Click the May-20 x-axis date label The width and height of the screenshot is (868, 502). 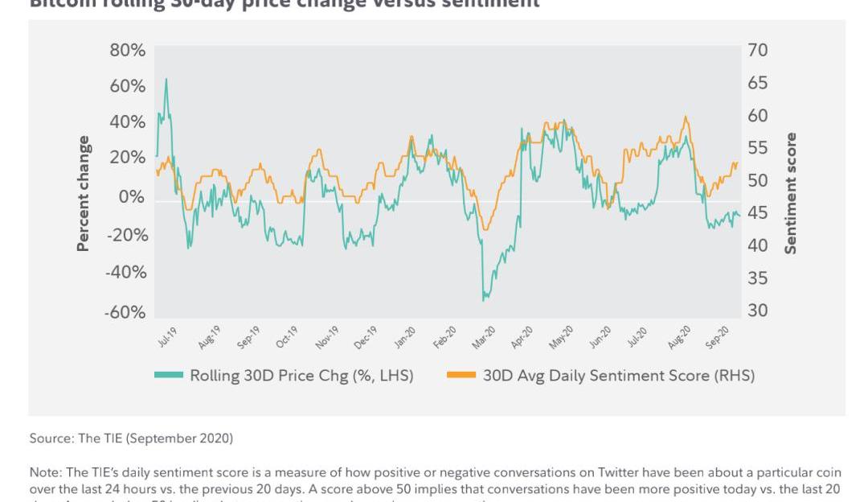(x=561, y=338)
